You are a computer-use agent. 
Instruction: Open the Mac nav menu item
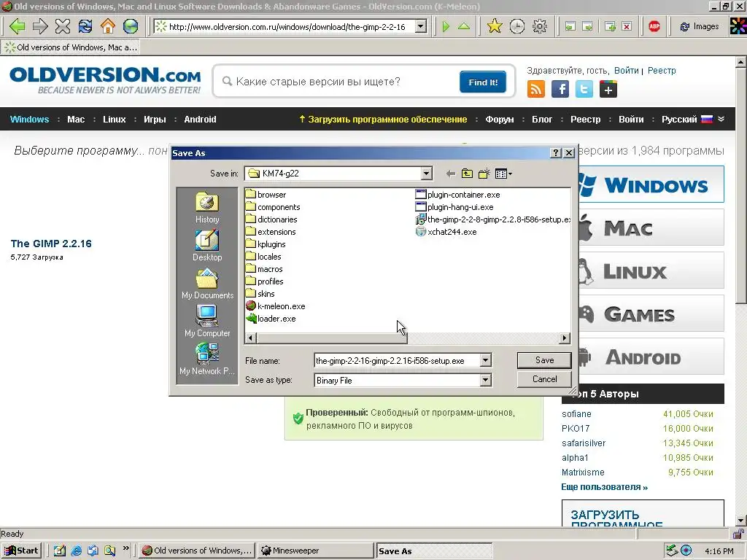pos(76,119)
